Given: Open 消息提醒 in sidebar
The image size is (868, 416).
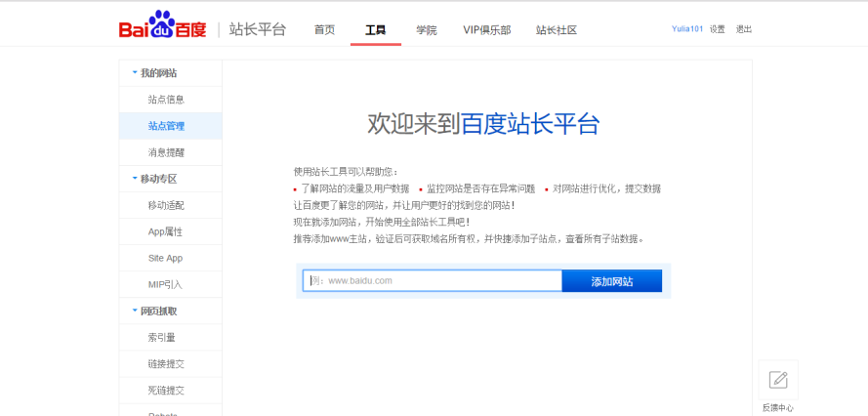Looking at the screenshot, I should coord(166,152).
